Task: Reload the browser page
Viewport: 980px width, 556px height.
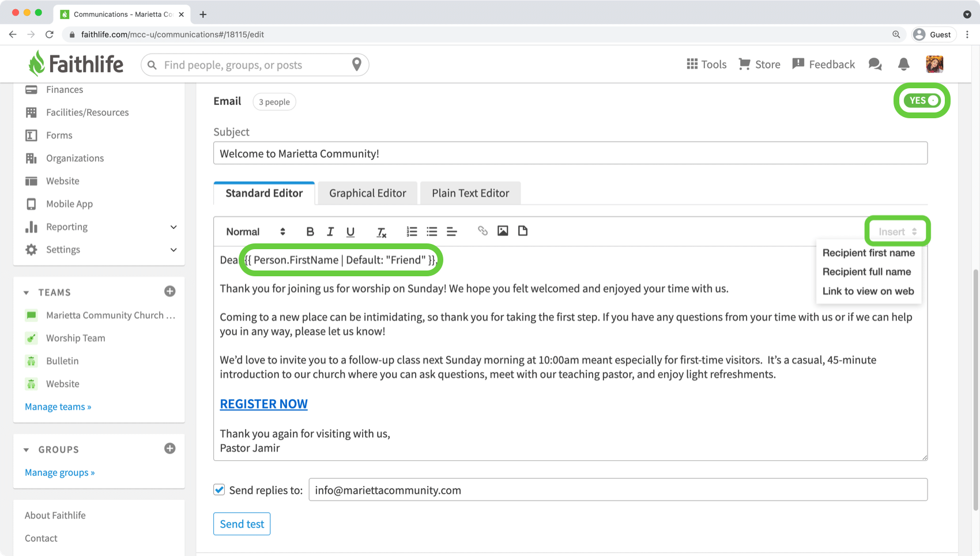Action: [x=50, y=35]
